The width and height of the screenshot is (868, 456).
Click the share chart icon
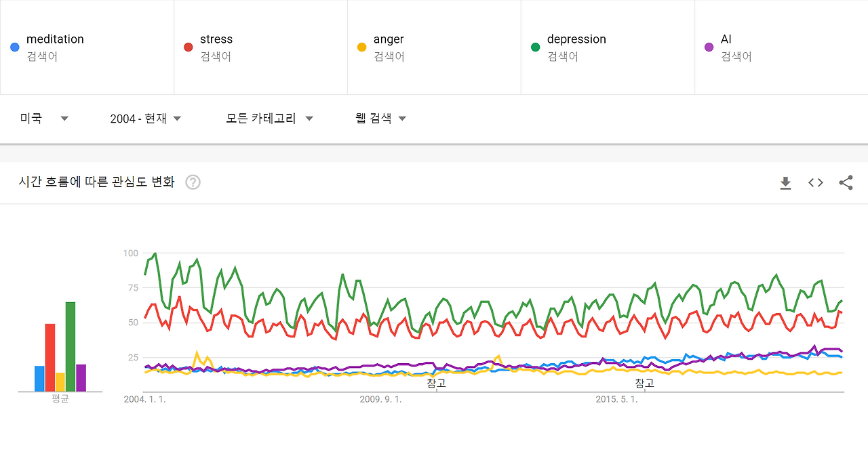(x=845, y=182)
